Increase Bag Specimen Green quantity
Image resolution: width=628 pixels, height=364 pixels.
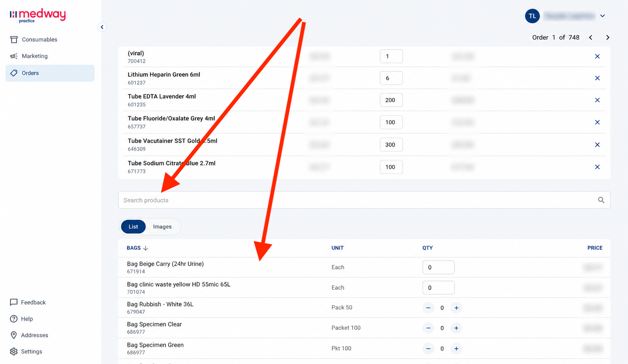(456, 348)
